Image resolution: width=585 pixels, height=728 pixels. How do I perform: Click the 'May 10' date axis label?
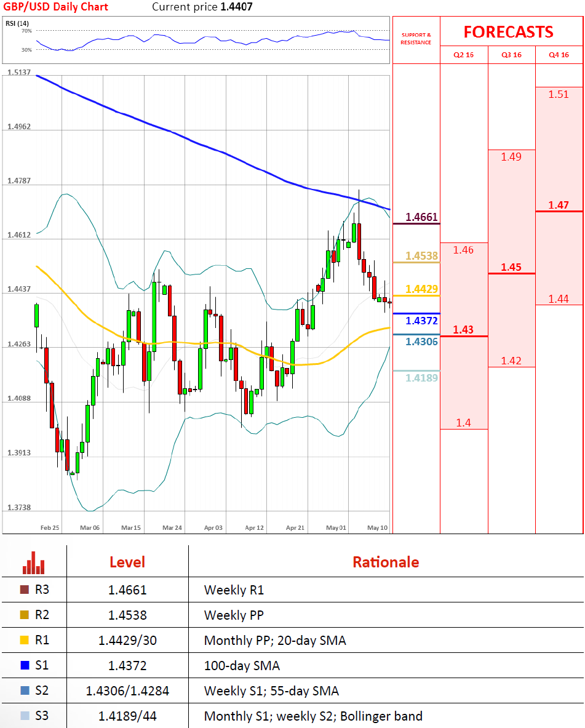[x=378, y=527]
